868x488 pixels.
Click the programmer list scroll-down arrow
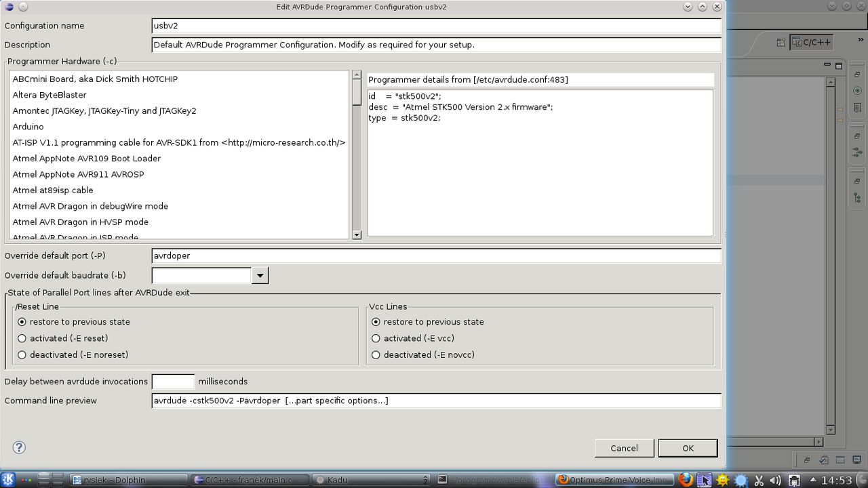[x=357, y=235]
